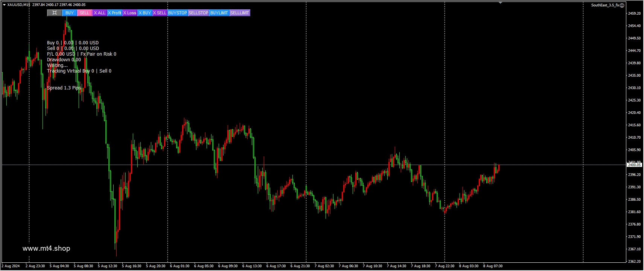Click the '7 Aug 22:30' time axis label
This screenshot has height=271, width=644.
[x=445, y=266]
